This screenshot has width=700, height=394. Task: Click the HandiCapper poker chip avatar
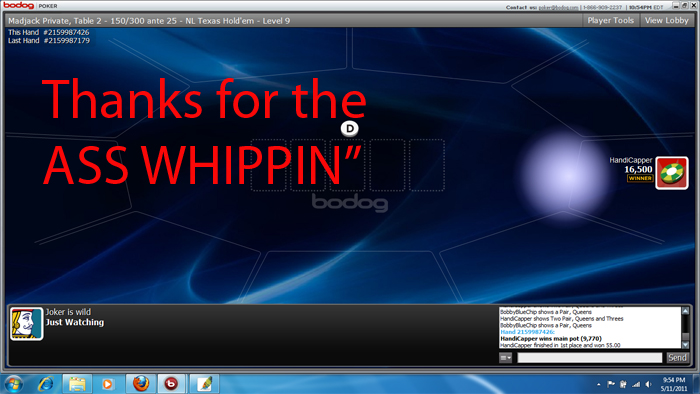point(671,173)
